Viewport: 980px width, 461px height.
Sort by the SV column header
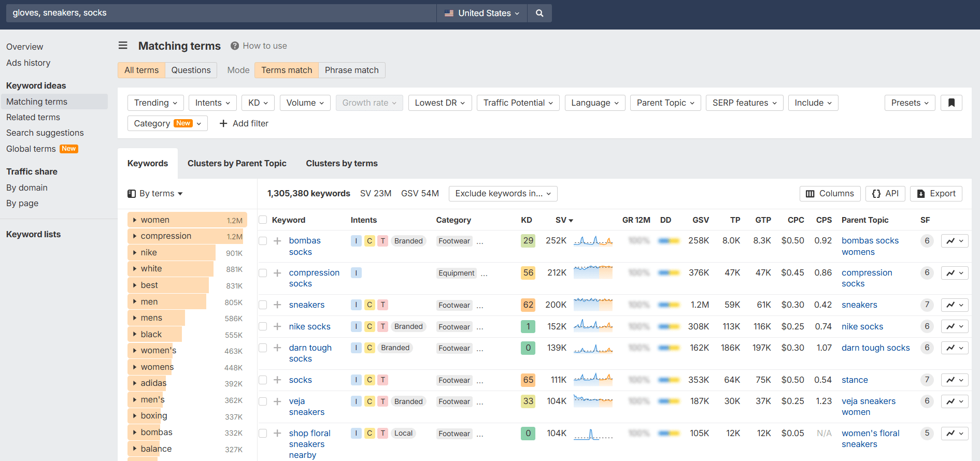point(564,220)
